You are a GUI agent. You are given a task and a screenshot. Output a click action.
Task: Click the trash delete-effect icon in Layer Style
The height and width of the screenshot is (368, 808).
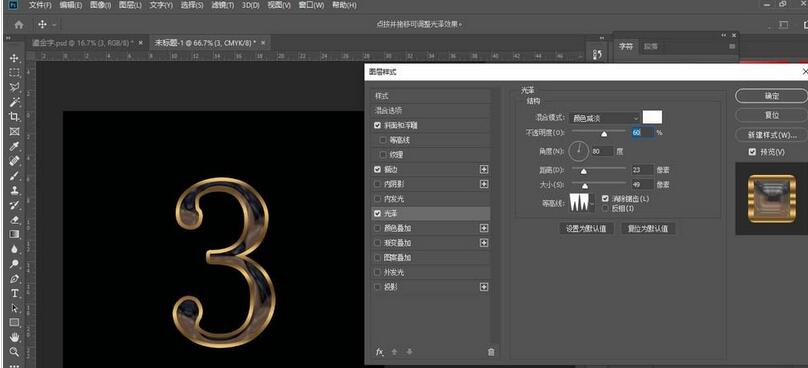point(491,352)
